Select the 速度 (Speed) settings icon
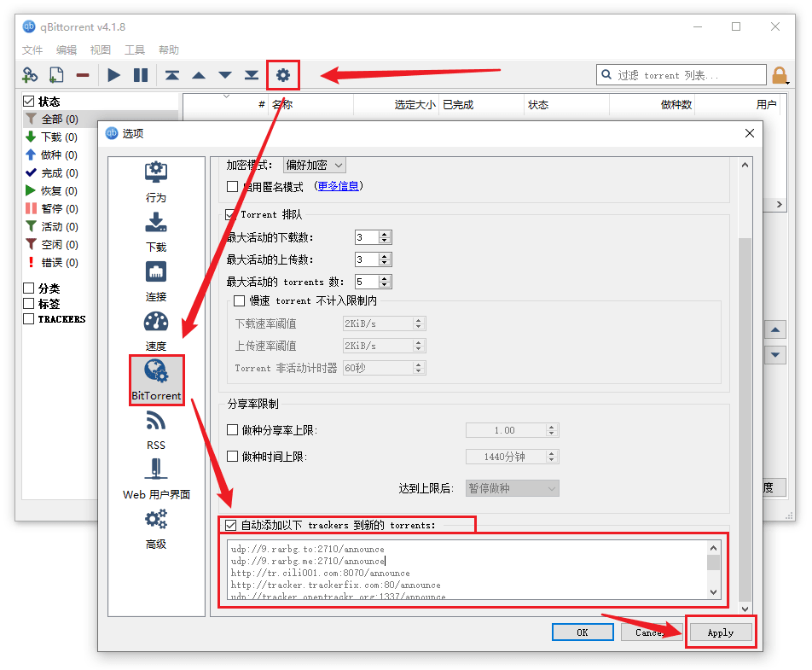 click(x=156, y=330)
